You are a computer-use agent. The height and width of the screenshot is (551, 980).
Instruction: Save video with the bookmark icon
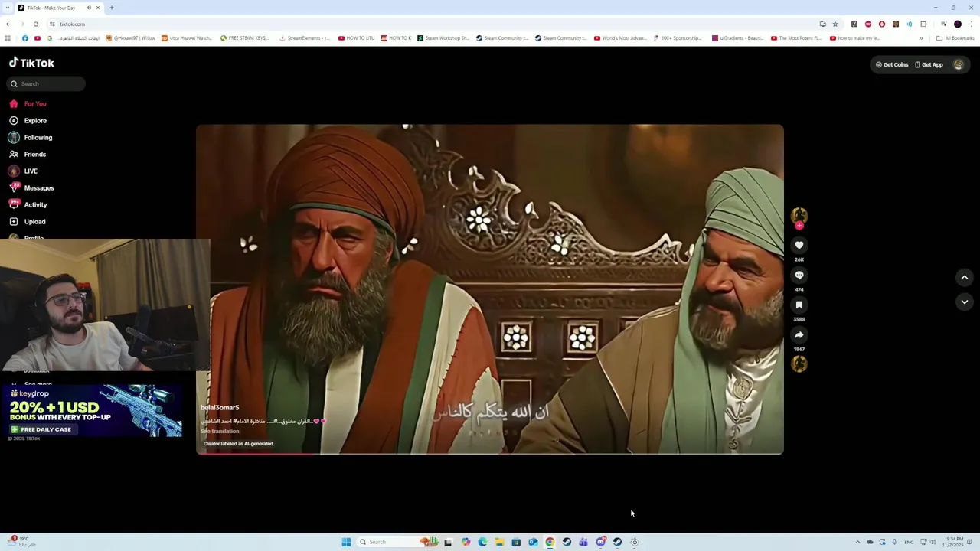[x=799, y=305]
